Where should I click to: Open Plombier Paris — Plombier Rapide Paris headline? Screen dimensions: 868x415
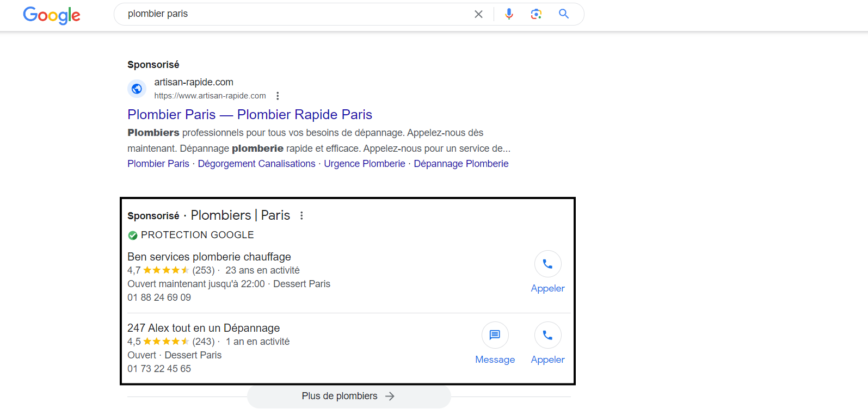(250, 115)
